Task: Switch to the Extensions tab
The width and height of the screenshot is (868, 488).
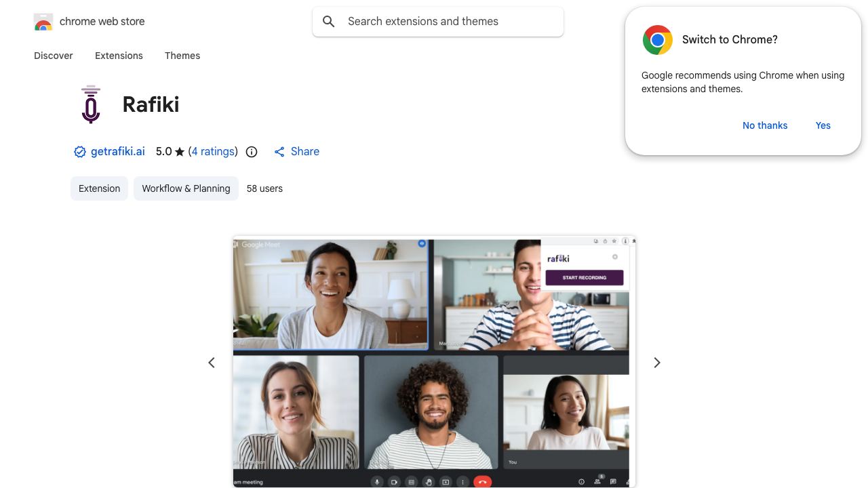Action: coord(119,56)
